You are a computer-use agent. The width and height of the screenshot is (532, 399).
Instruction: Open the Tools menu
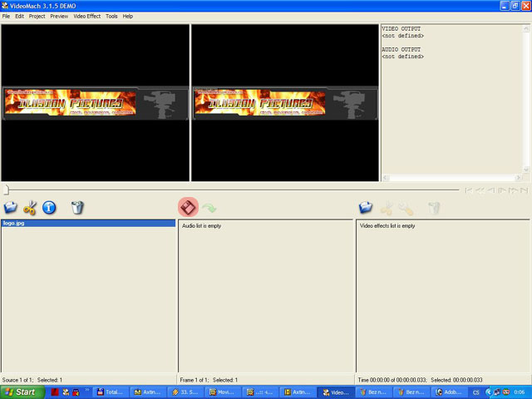pos(111,17)
